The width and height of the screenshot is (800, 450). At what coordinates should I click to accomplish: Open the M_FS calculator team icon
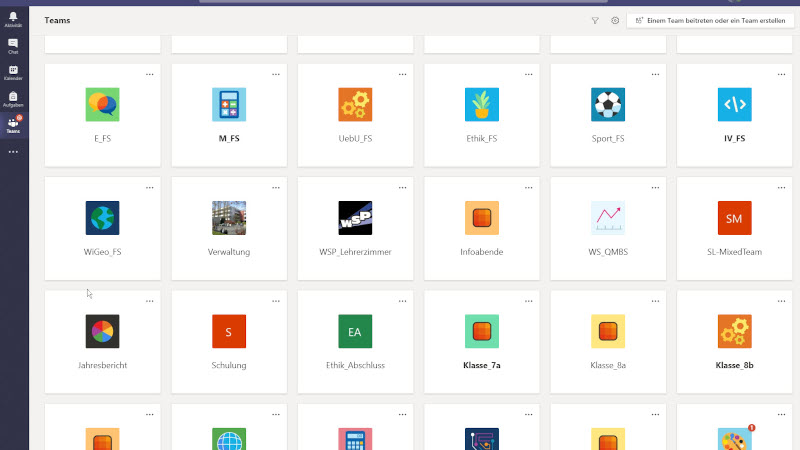click(x=229, y=105)
